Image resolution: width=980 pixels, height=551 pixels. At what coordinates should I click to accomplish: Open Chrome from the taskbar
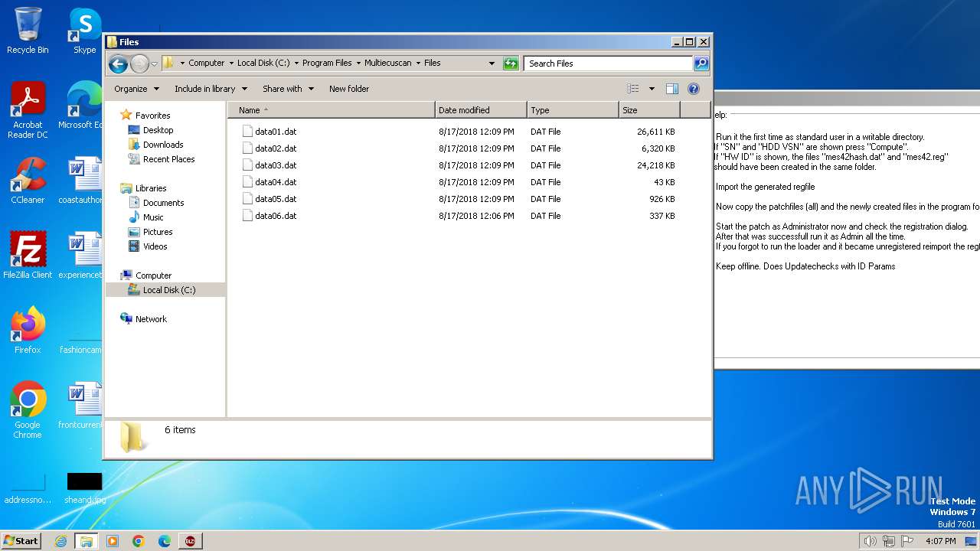coord(139,541)
